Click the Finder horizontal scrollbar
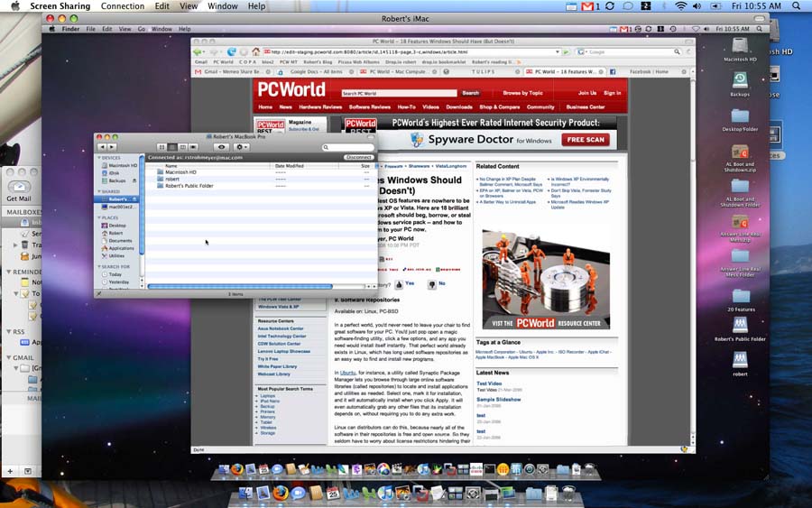812x508 pixels. pyautogui.click(x=235, y=287)
